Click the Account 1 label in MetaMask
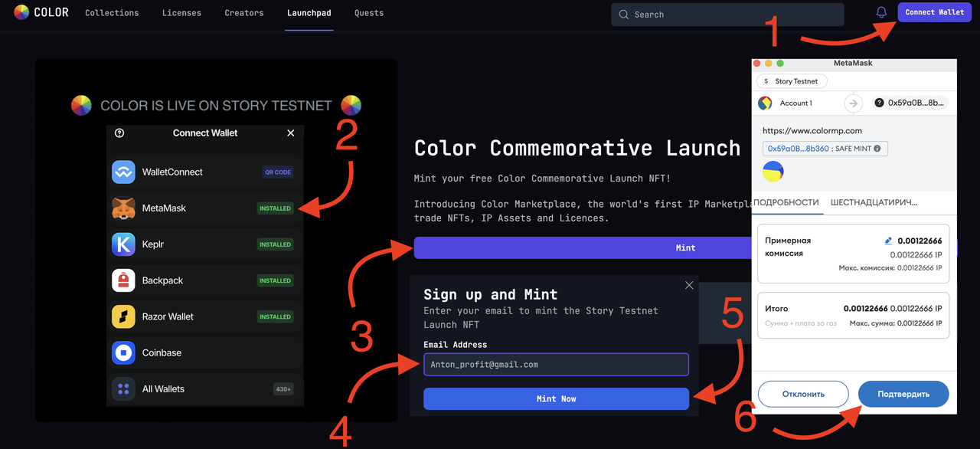The image size is (980, 449). (x=796, y=103)
